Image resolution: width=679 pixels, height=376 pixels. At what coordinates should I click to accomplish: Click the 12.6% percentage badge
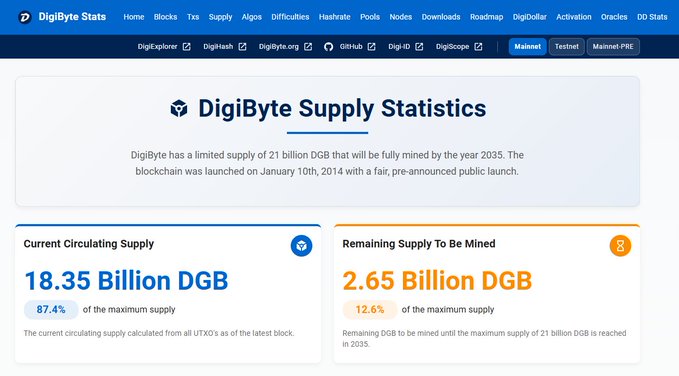(x=370, y=310)
